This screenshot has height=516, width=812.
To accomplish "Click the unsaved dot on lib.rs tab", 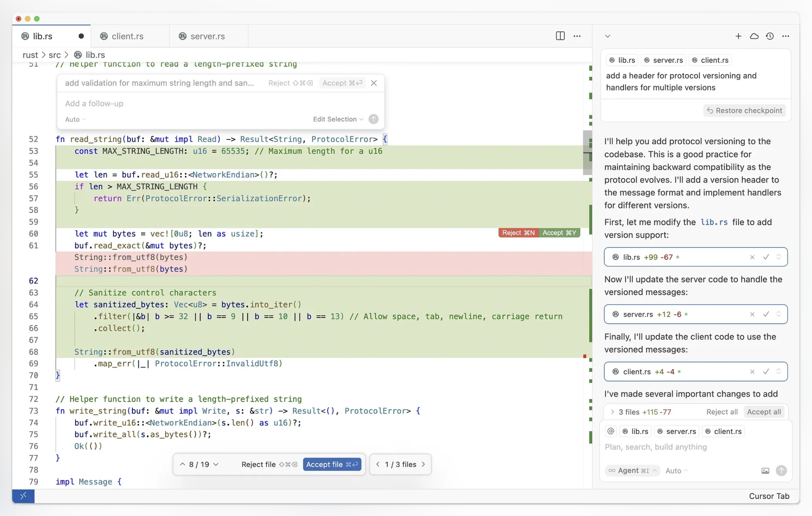I will (x=81, y=36).
